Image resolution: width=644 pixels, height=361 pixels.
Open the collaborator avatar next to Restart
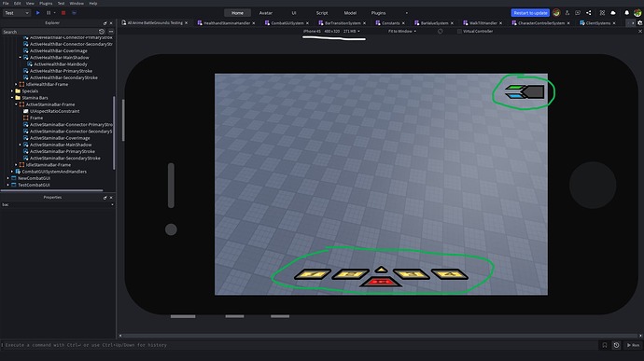click(556, 13)
